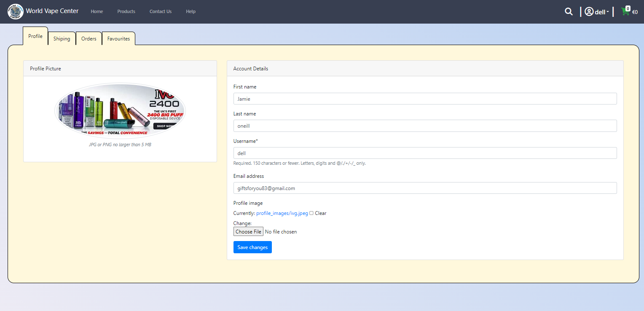Image resolution: width=644 pixels, height=311 pixels.
Task: Click the Account Details header text
Action: tap(251, 69)
